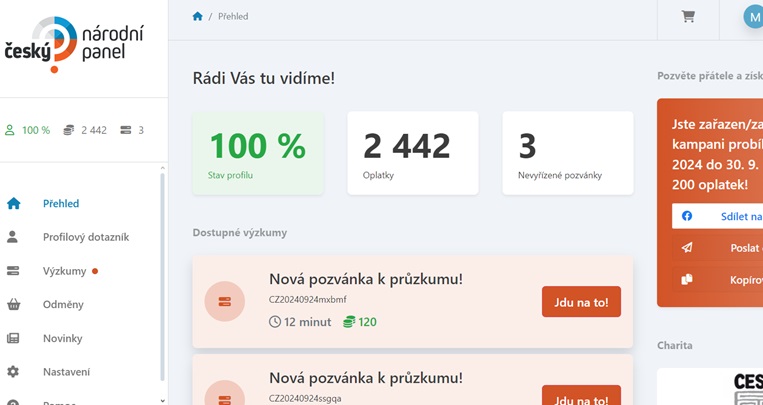The height and width of the screenshot is (405, 763).
Task: Start survey CZ20240924mxbmf with Jdu na to!
Action: (x=581, y=302)
